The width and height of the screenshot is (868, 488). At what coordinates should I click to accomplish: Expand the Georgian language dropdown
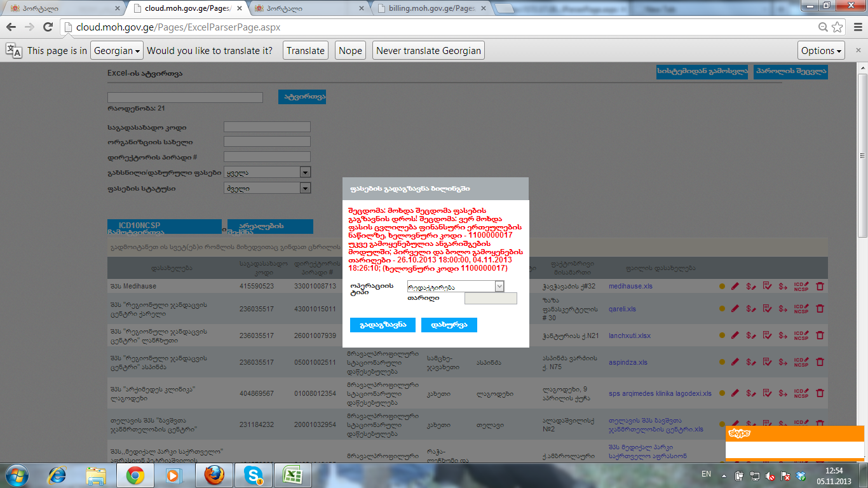116,51
